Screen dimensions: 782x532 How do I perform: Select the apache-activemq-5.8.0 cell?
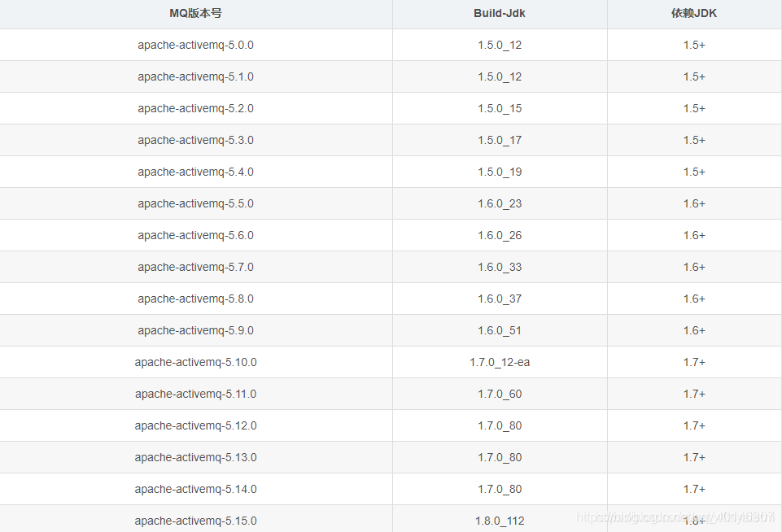(195, 299)
